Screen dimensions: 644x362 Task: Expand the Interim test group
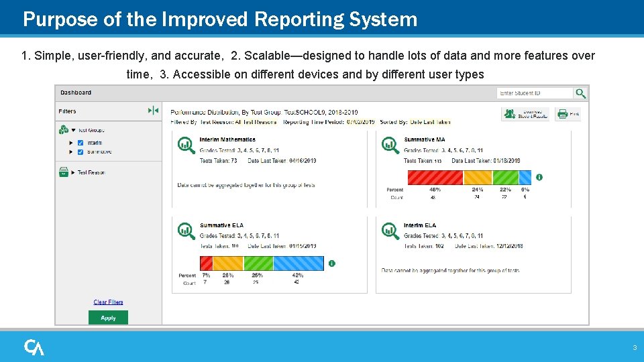coord(71,143)
